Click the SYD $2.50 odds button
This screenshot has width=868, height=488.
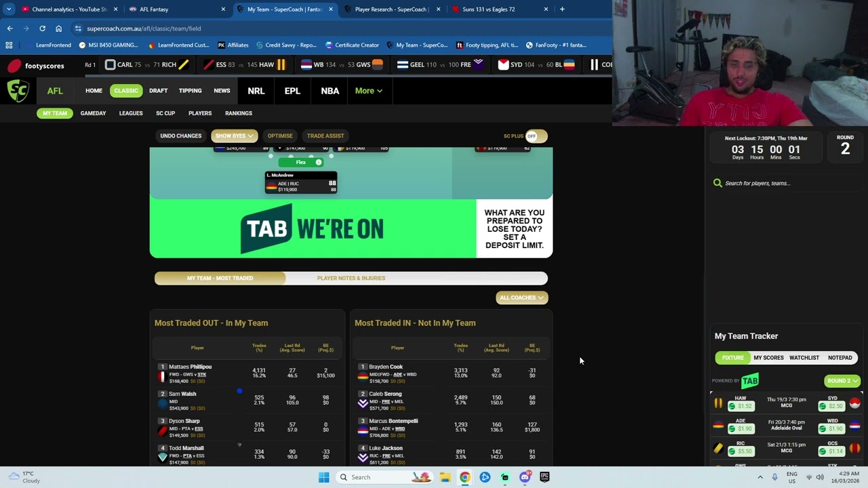tap(832, 406)
